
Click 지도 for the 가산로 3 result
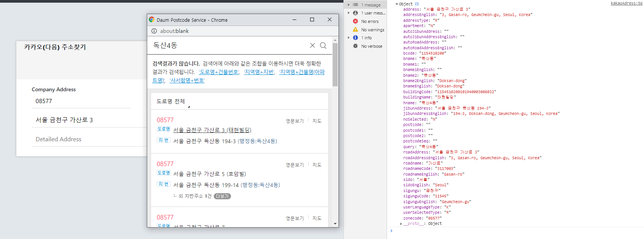[317, 121]
